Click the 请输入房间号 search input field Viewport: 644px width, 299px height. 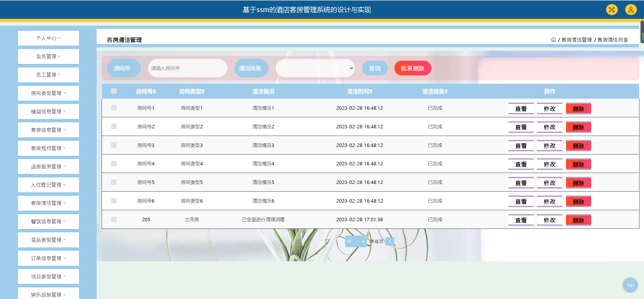pos(187,68)
